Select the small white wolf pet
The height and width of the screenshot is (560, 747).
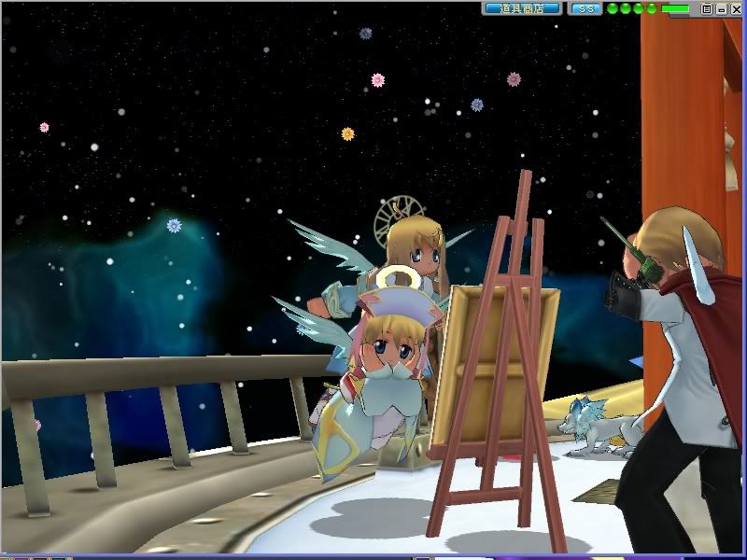[x=599, y=427]
